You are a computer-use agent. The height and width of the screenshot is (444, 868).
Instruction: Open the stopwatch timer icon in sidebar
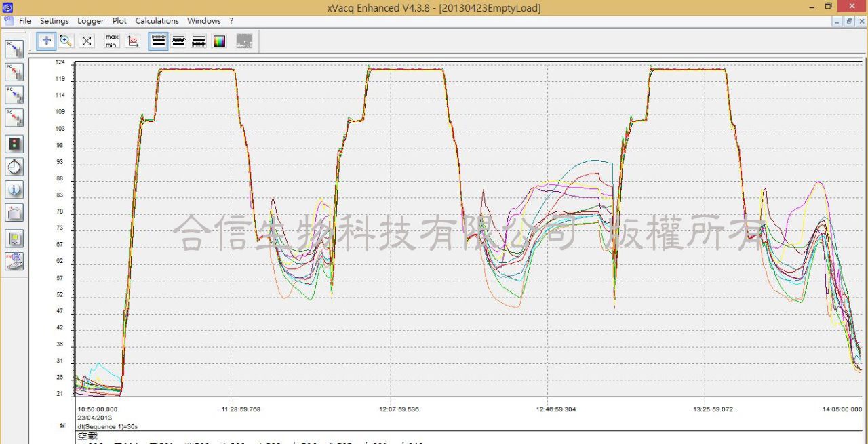click(x=14, y=167)
